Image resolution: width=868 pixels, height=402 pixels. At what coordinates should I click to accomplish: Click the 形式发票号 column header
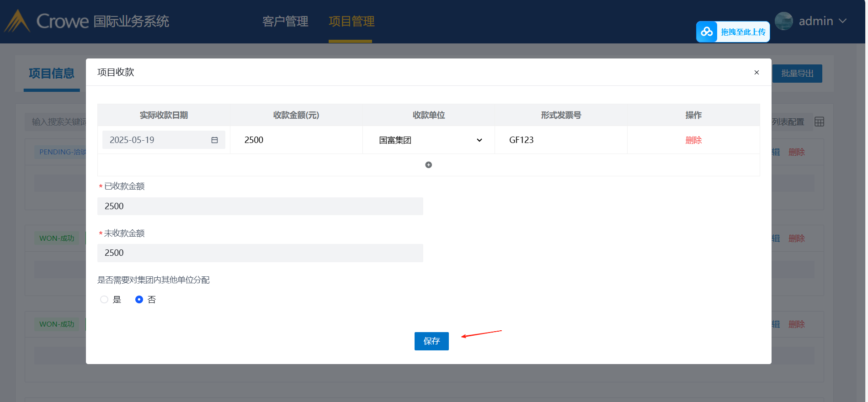[561, 115]
